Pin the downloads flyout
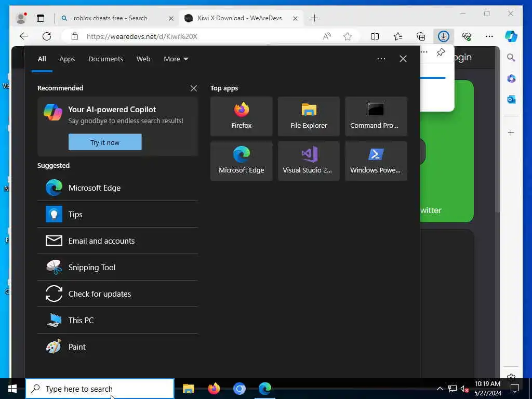Viewport: 532px width, 399px height. pos(441,52)
